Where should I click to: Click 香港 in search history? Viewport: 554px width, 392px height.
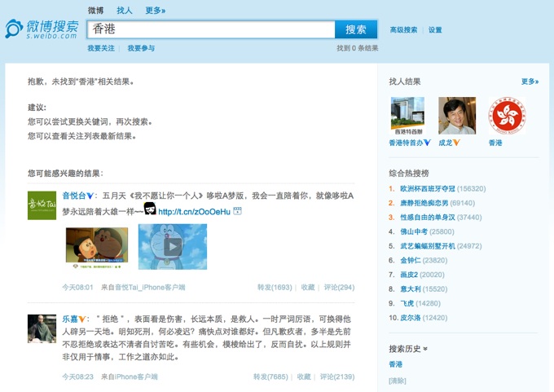click(396, 364)
